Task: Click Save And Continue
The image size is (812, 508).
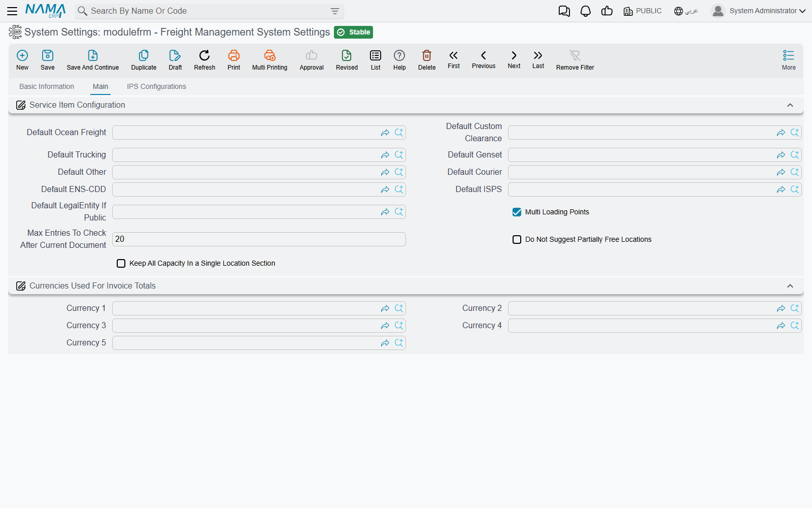Action: coord(93,60)
